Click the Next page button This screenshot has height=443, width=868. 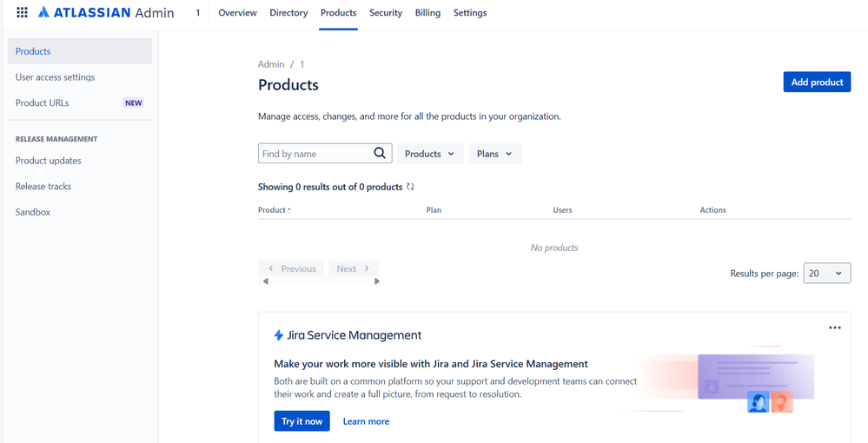[x=354, y=268]
